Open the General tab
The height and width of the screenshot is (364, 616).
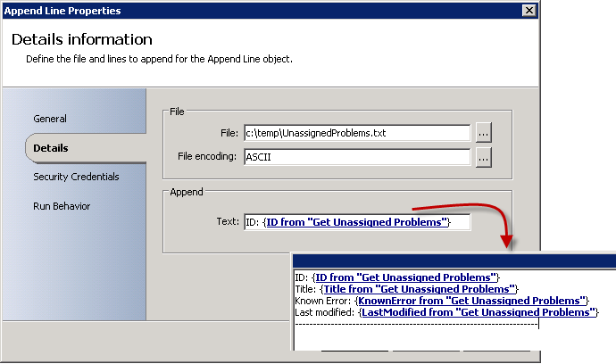pyautogui.click(x=50, y=119)
